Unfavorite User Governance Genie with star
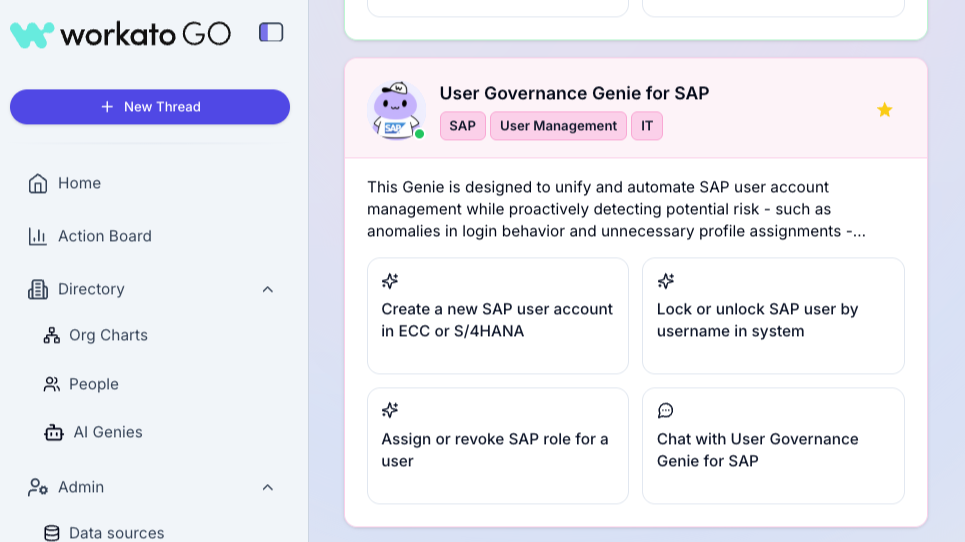 [884, 110]
